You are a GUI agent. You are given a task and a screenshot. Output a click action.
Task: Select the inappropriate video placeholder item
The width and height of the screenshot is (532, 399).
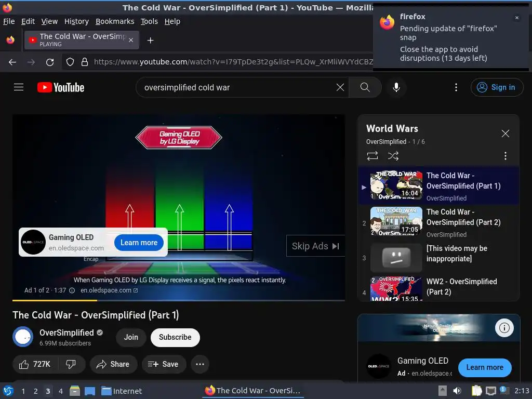click(x=437, y=258)
